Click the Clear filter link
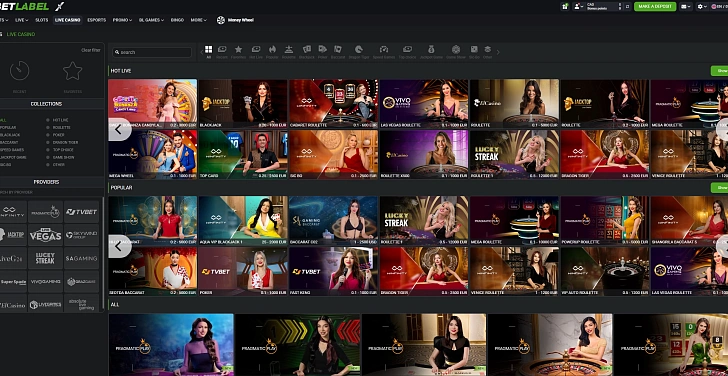This screenshot has height=376, width=728. click(x=91, y=50)
